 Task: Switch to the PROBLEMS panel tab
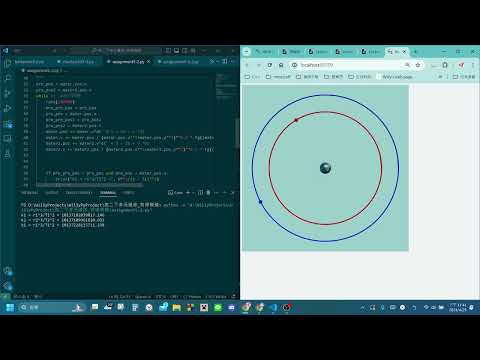point(30,193)
